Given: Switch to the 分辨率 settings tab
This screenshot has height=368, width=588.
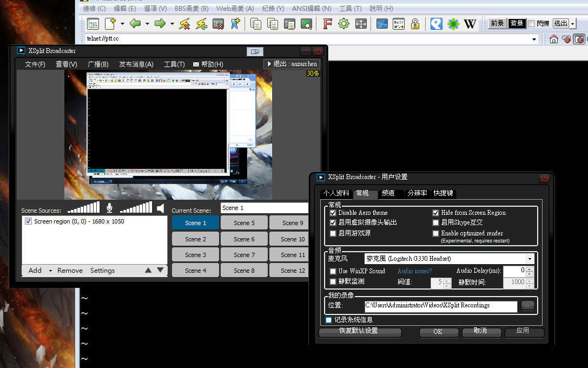Looking at the screenshot, I should pos(417,193).
